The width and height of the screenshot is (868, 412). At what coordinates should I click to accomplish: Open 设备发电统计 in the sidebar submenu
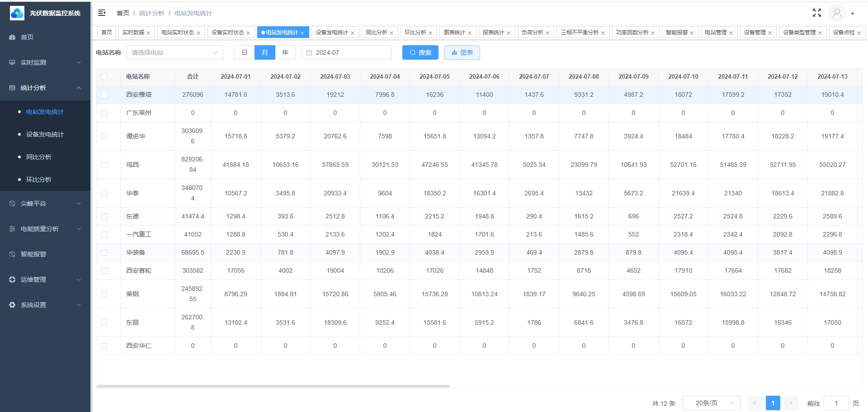[45, 134]
